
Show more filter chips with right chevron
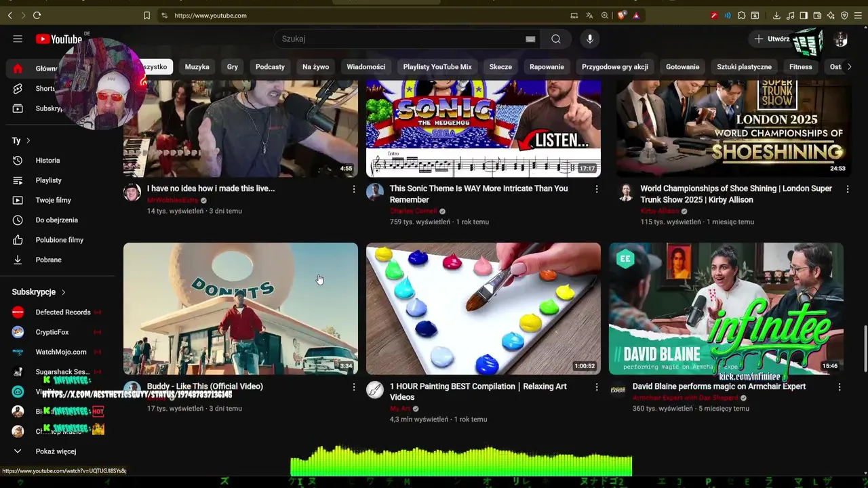coord(849,66)
